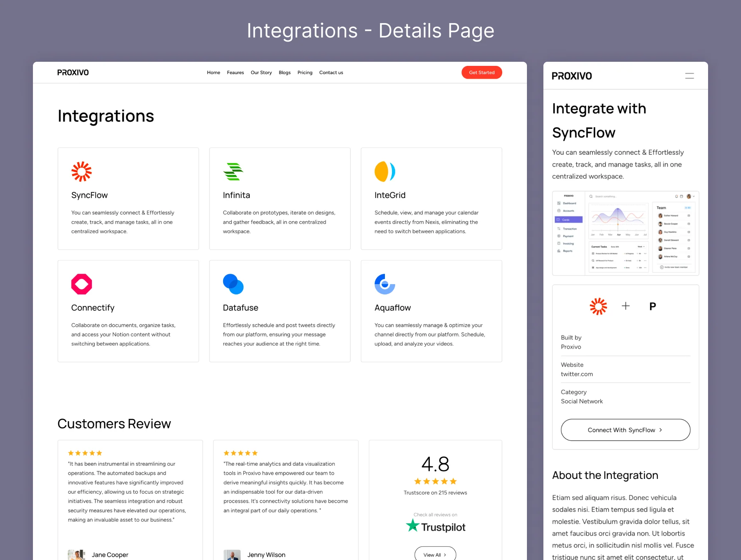Click the PROXIVO logo in desktop header
741x560 pixels.
pos(73,72)
